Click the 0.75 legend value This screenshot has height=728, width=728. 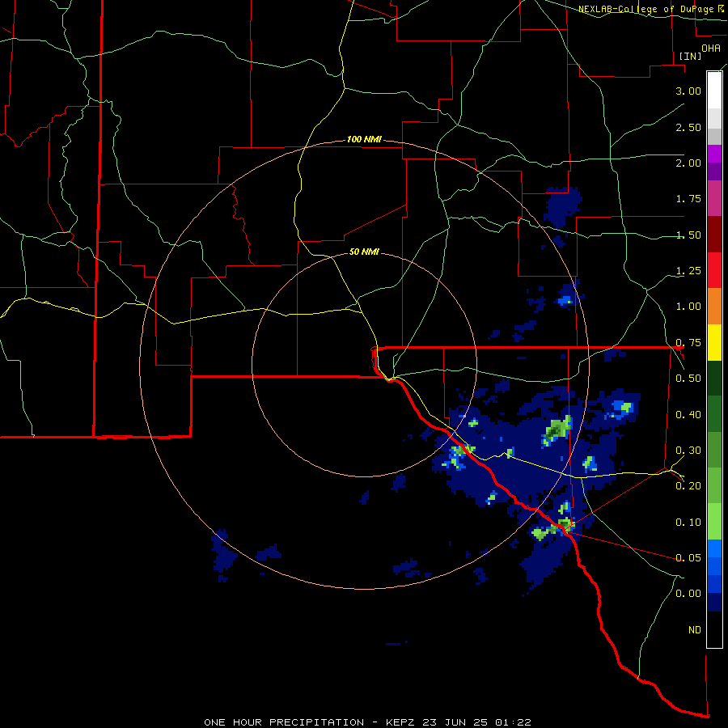(688, 343)
